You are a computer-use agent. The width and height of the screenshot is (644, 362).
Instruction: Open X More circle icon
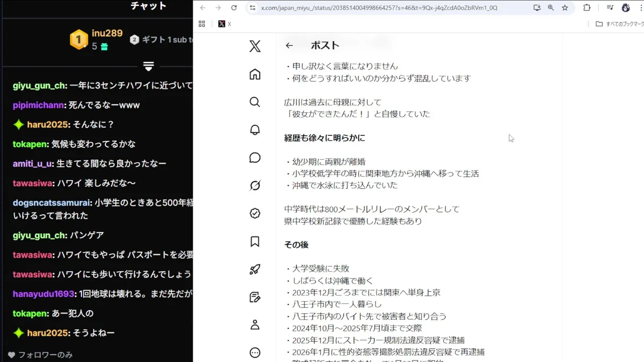pos(255,352)
